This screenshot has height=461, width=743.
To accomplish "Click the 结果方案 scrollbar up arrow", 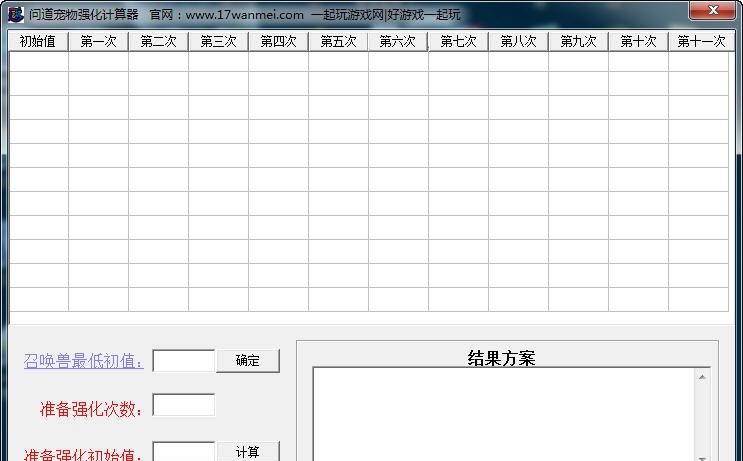I will click(702, 377).
